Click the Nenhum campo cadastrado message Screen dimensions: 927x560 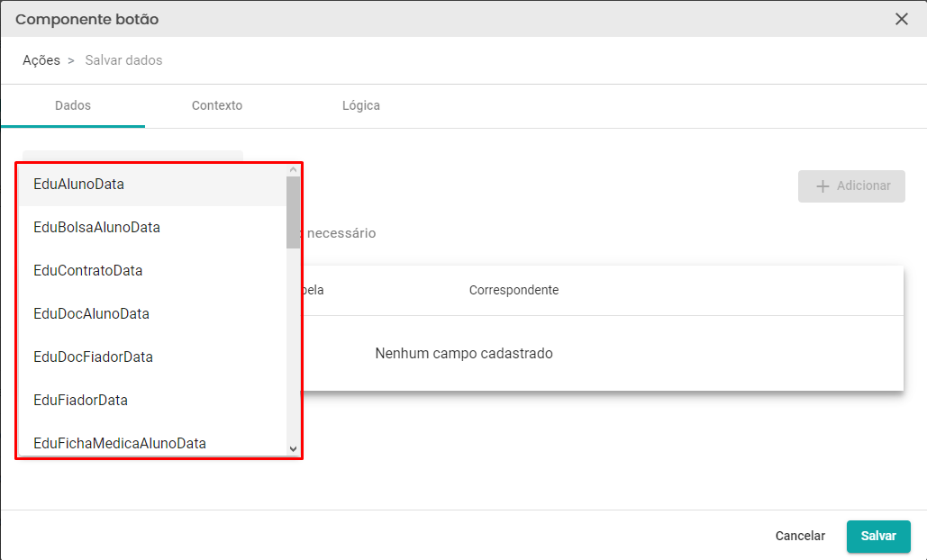click(464, 353)
